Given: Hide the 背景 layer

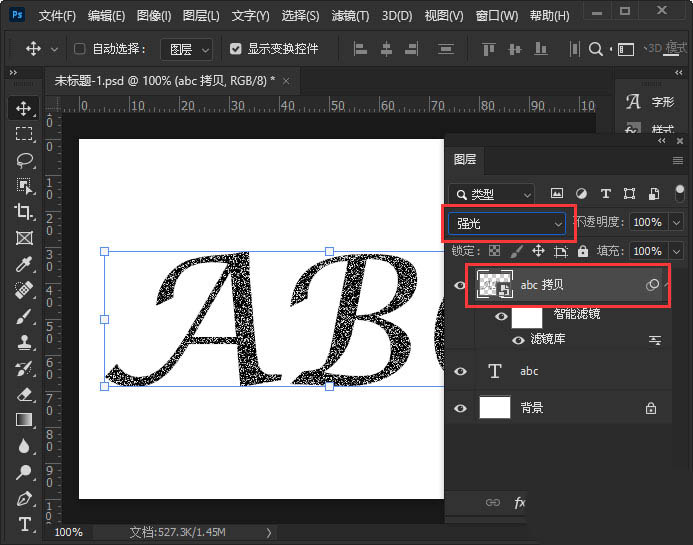Looking at the screenshot, I should [460, 408].
